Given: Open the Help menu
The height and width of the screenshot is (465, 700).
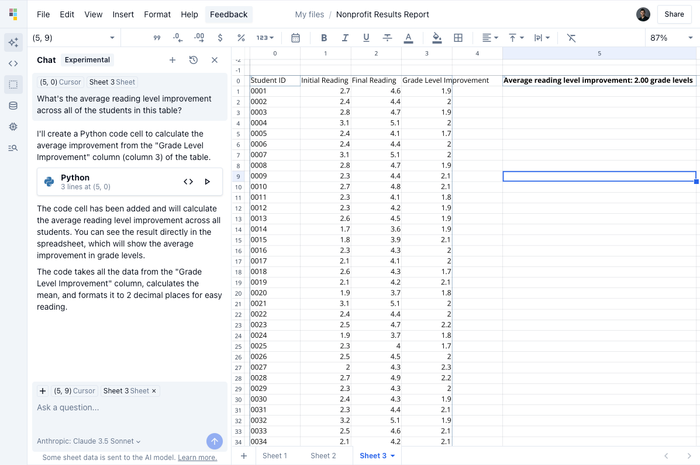Looking at the screenshot, I should pyautogui.click(x=189, y=14).
